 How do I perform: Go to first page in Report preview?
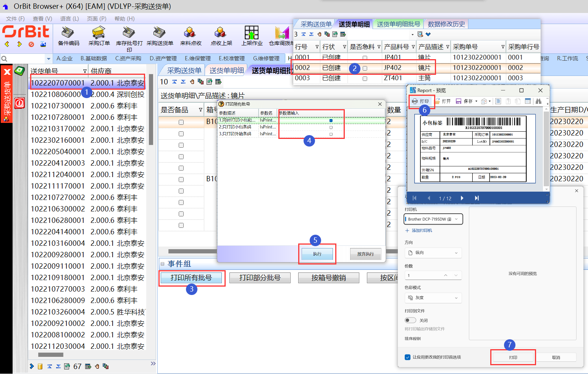tap(415, 198)
